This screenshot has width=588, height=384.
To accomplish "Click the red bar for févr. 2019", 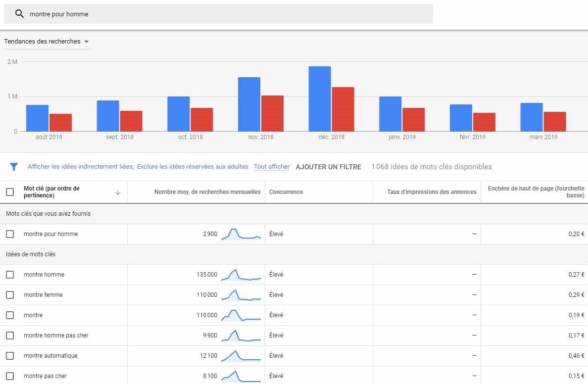I will coord(484,122).
